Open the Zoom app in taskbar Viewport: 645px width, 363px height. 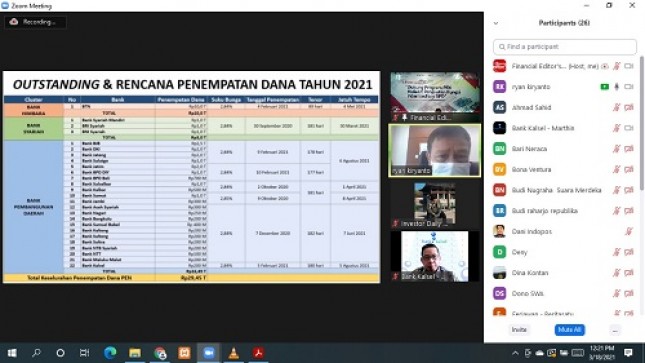(x=209, y=353)
